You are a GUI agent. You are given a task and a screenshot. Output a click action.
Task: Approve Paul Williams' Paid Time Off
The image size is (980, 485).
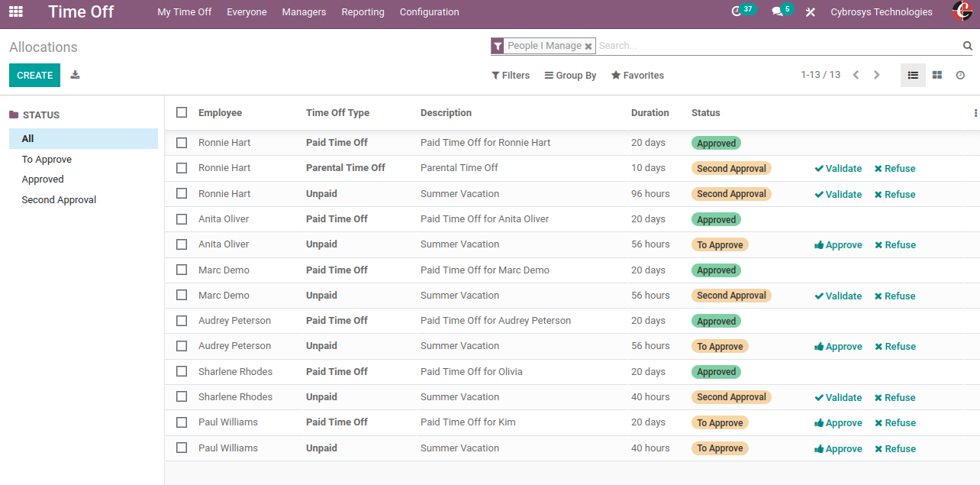838,423
